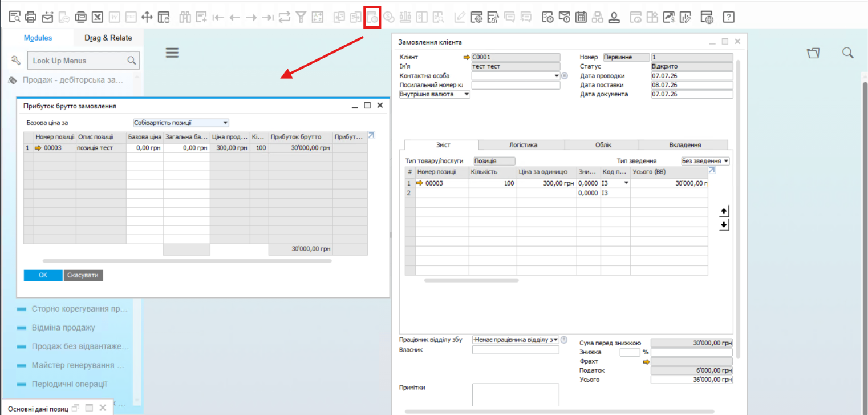Screen dimensions: 868x415
Task: Open the Query Manager wrench-table icon
Action: [493, 17]
